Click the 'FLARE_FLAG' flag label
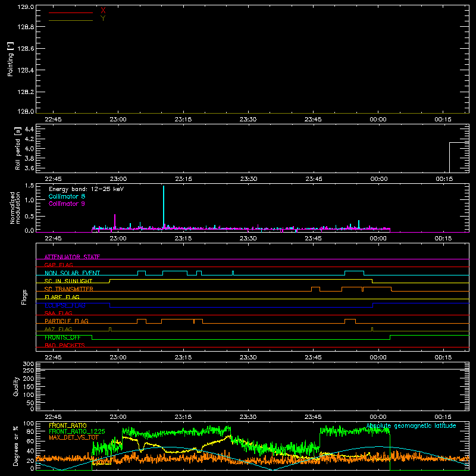This screenshot has height=476, width=476. [x=62, y=297]
